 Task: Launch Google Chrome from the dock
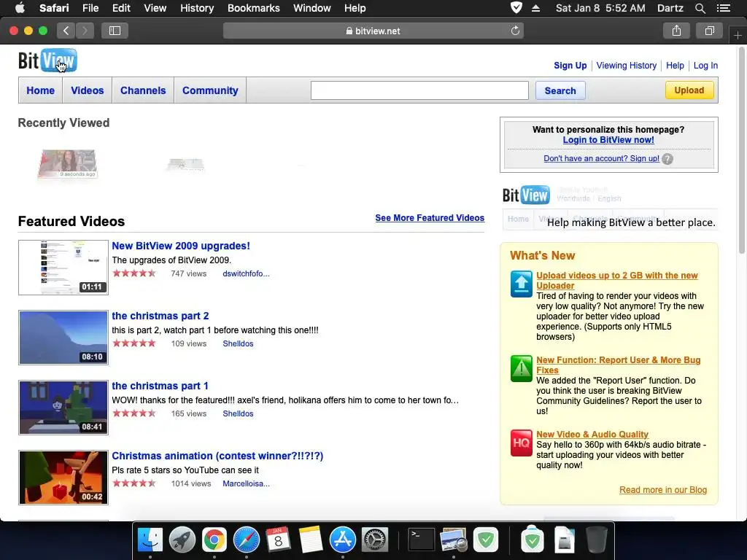pyautogui.click(x=214, y=540)
